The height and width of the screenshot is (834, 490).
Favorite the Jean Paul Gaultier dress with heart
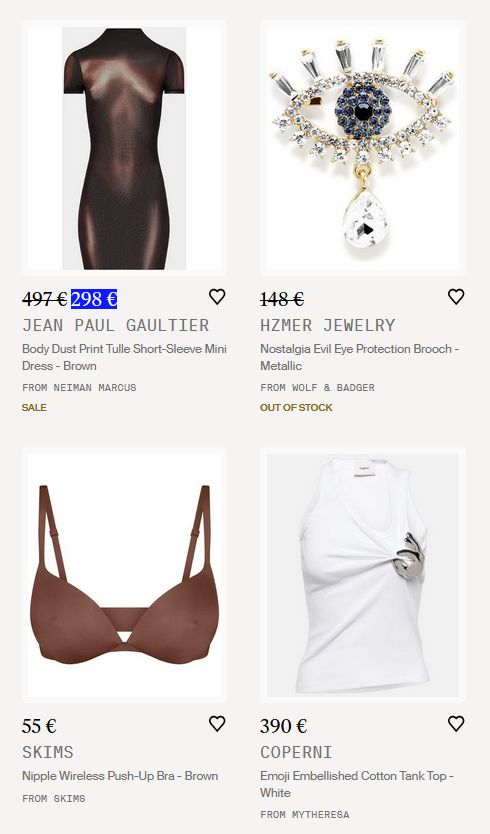coord(217,297)
